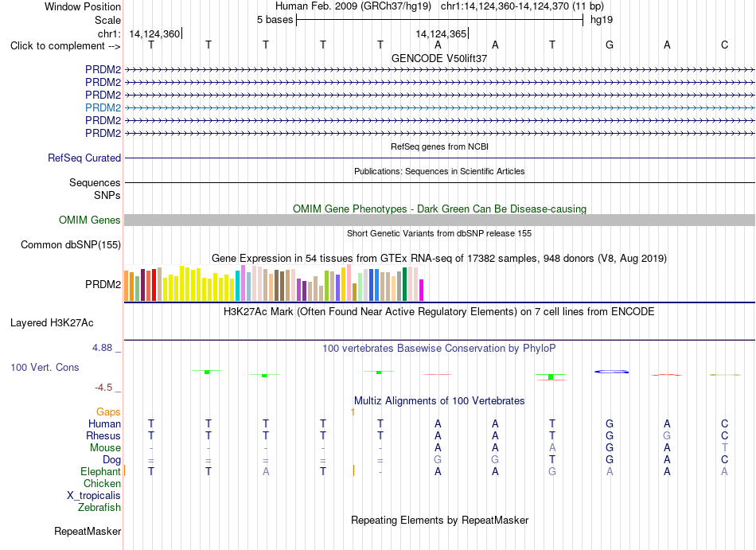This screenshot has width=756, height=550.
Task: Click the light-blue PRDM2 transcript label
Action: coord(103,107)
